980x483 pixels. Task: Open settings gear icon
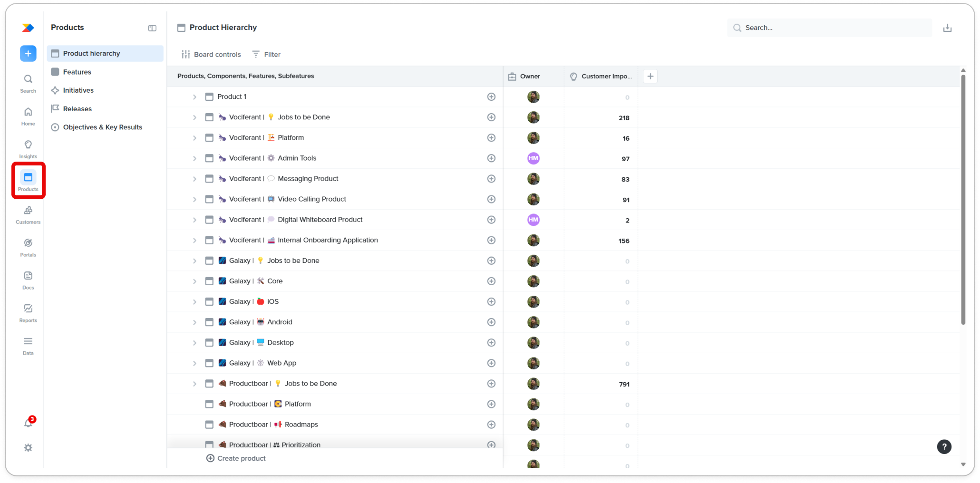(28, 447)
